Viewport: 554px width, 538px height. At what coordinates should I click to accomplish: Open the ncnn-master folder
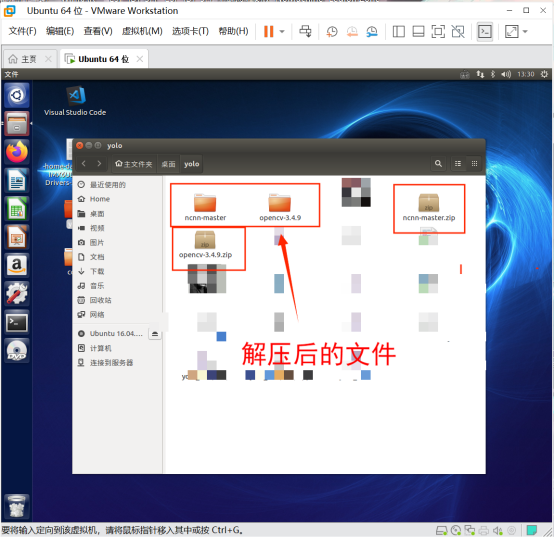point(205,207)
